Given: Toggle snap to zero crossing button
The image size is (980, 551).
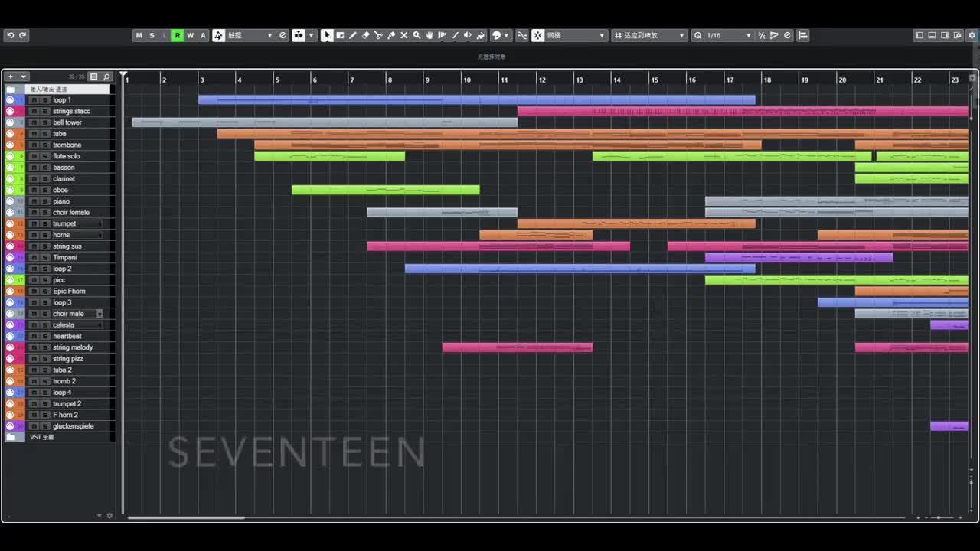Looking at the screenshot, I should pos(523,35).
